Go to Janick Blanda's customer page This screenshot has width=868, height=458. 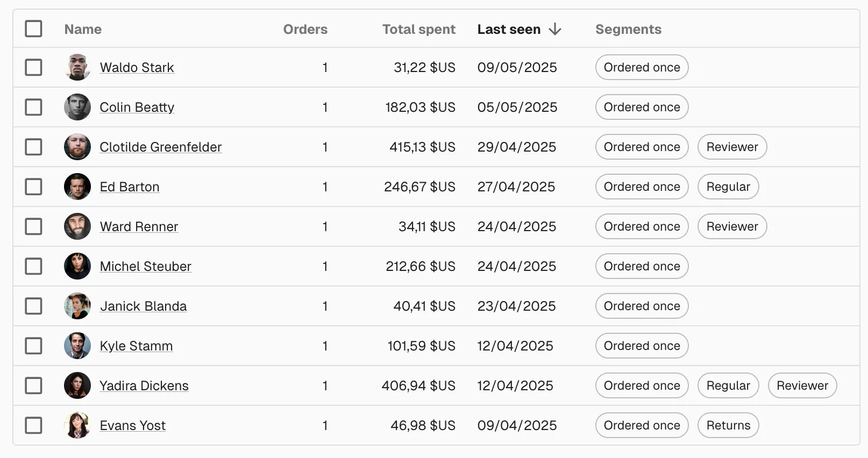pyautogui.click(x=143, y=306)
